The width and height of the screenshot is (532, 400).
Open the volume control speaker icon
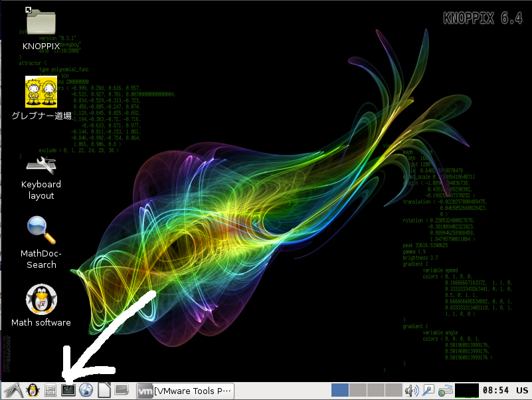[412, 391]
